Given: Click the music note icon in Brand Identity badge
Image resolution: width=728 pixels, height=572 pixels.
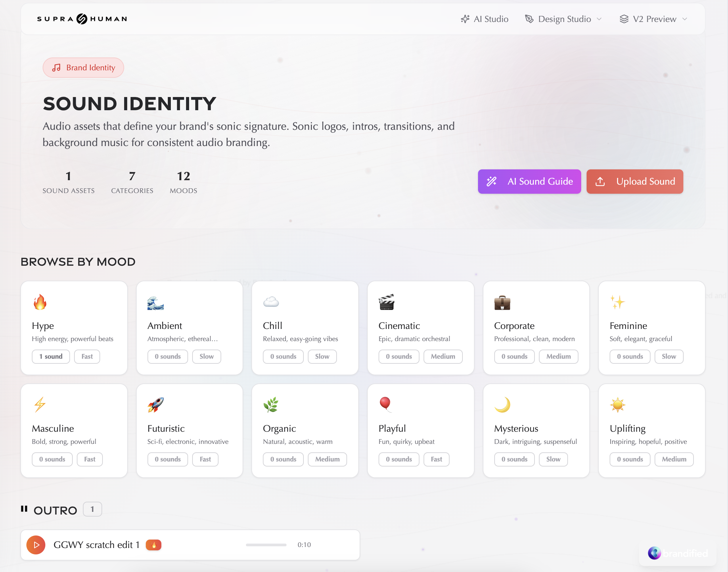Looking at the screenshot, I should point(56,67).
